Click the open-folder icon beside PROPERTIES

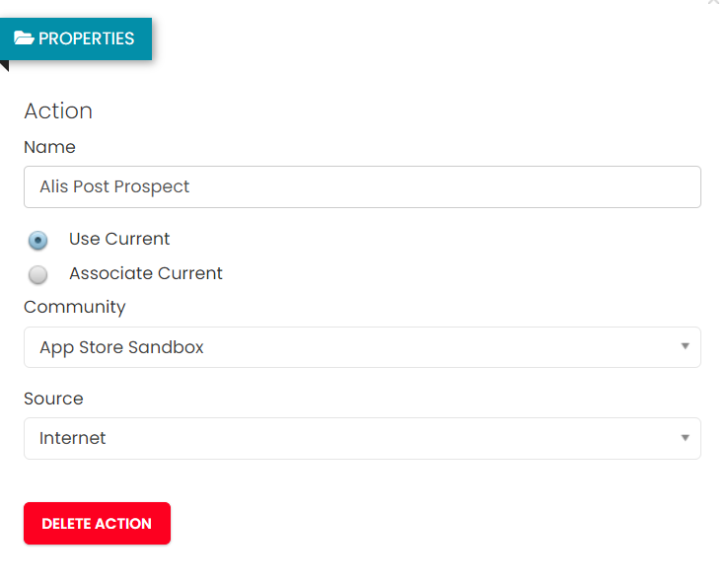click(24, 38)
